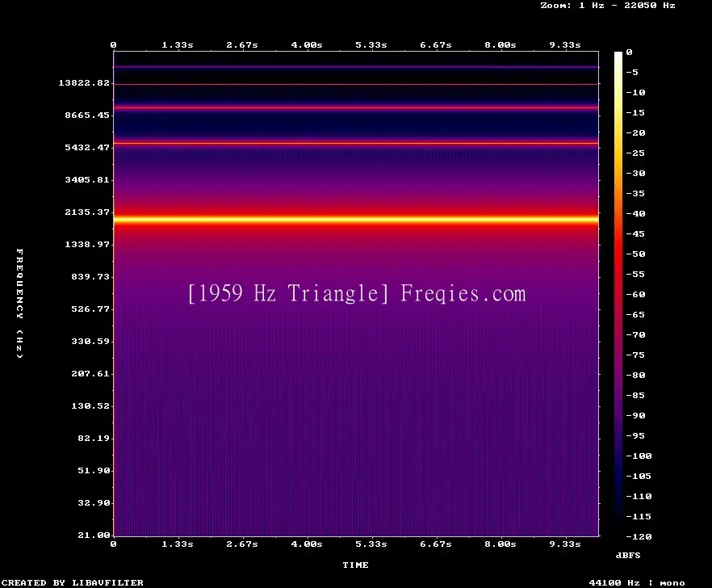
Task: Click the -25 dBFS scale label
Action: point(635,153)
